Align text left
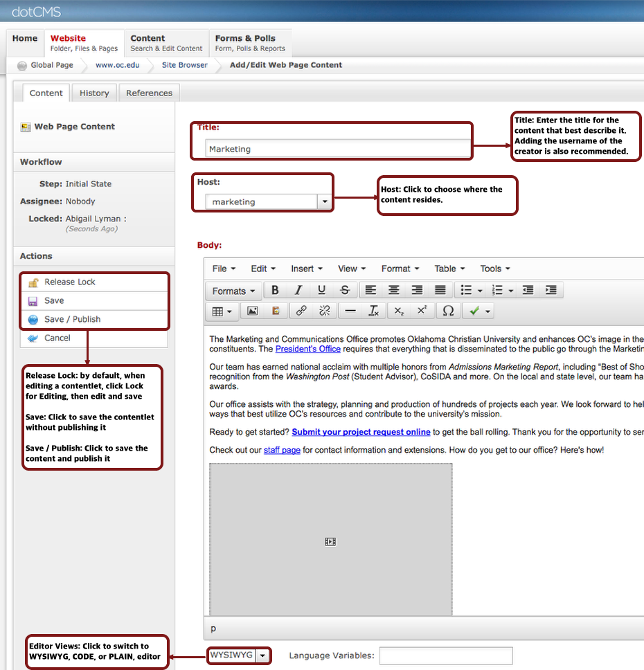The height and width of the screenshot is (670, 644). (370, 291)
